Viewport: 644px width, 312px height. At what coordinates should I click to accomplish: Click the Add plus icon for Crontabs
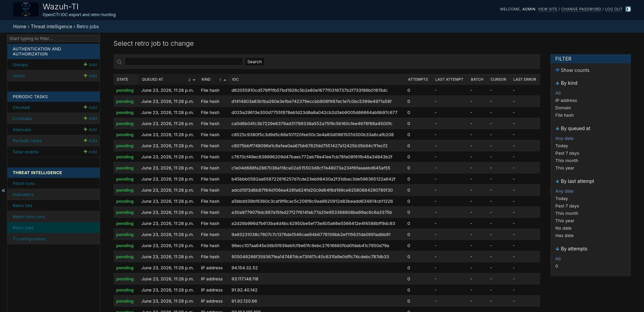click(85, 118)
